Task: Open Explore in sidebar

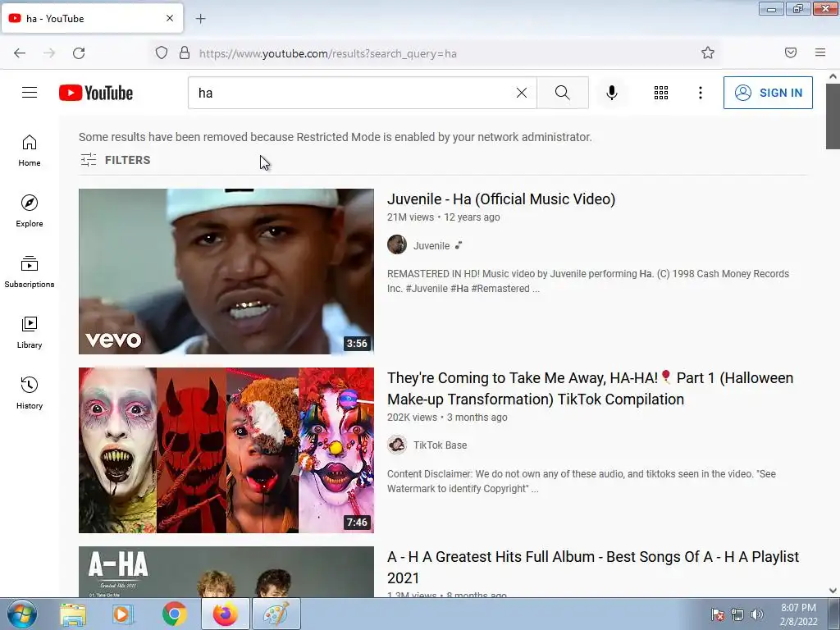Action: pyautogui.click(x=30, y=211)
